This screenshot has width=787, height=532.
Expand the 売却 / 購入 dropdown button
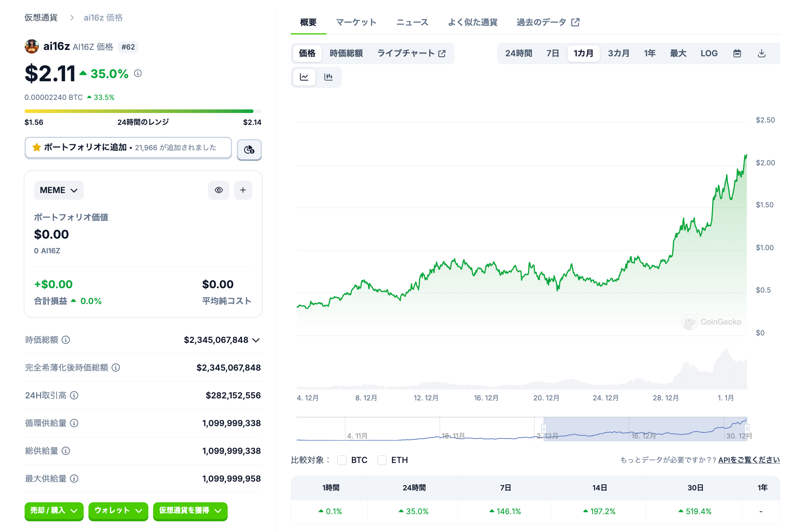tap(54, 511)
